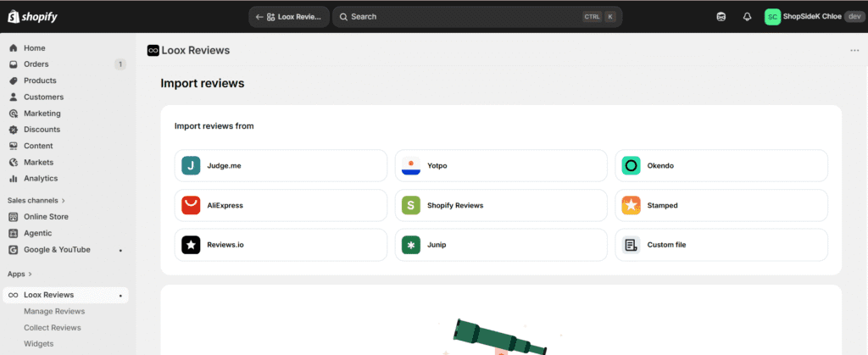Click the pin dot beside Loox Reviews
The width and height of the screenshot is (868, 355).
[120, 296]
